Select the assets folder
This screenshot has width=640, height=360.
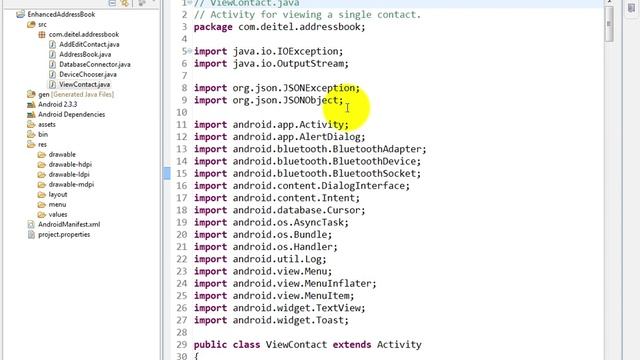click(x=47, y=124)
